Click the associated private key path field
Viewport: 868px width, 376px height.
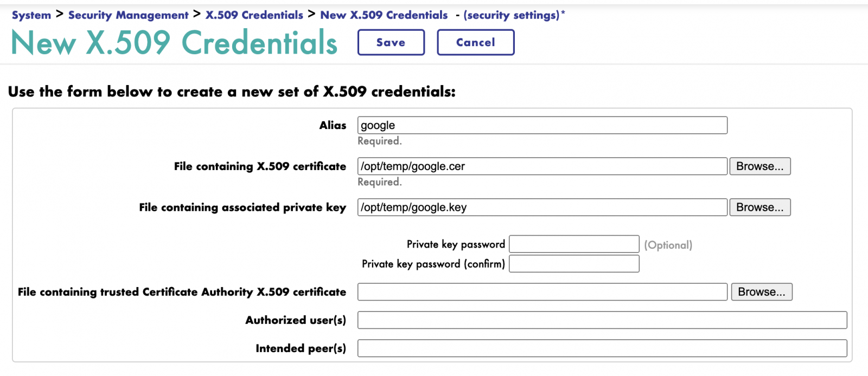(542, 208)
